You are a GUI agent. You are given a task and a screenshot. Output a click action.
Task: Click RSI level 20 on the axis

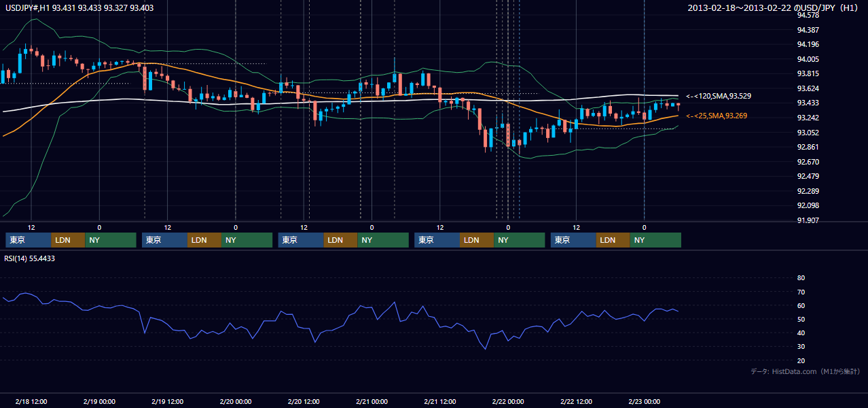click(801, 360)
